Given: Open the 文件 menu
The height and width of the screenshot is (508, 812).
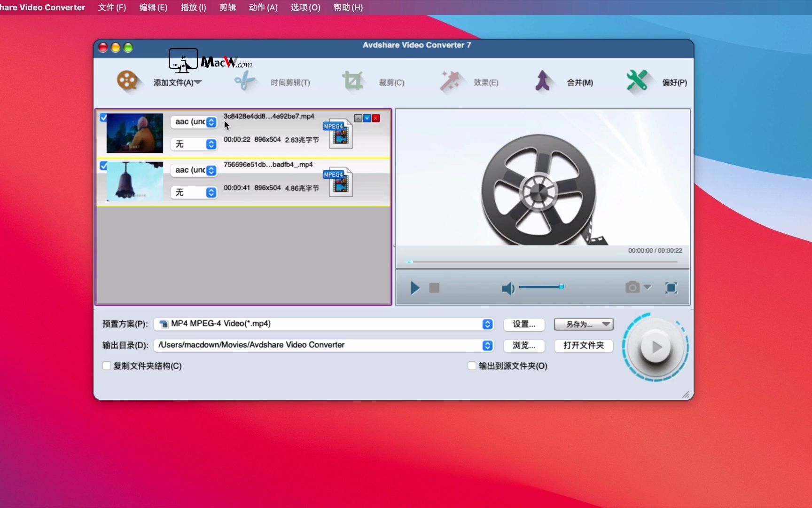Looking at the screenshot, I should tap(111, 7).
